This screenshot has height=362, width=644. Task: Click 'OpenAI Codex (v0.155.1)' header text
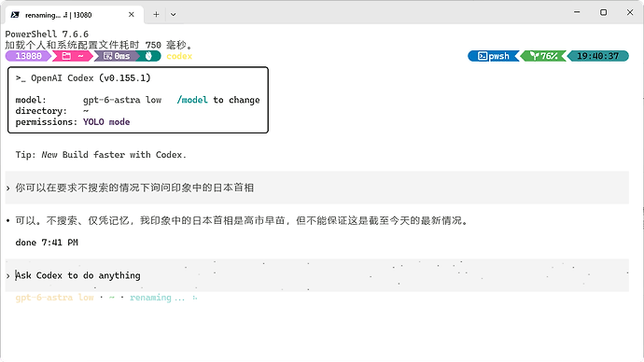[91, 78]
